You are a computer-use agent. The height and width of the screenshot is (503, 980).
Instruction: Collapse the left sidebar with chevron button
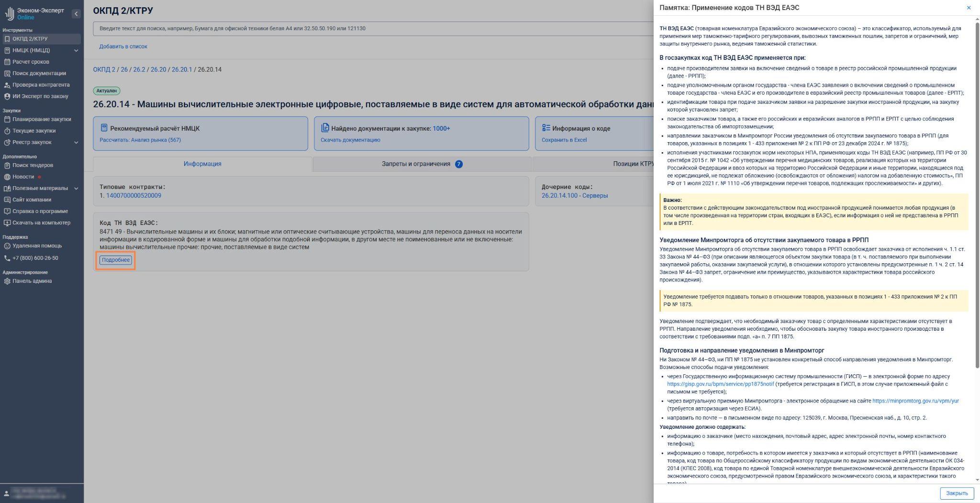(x=76, y=14)
